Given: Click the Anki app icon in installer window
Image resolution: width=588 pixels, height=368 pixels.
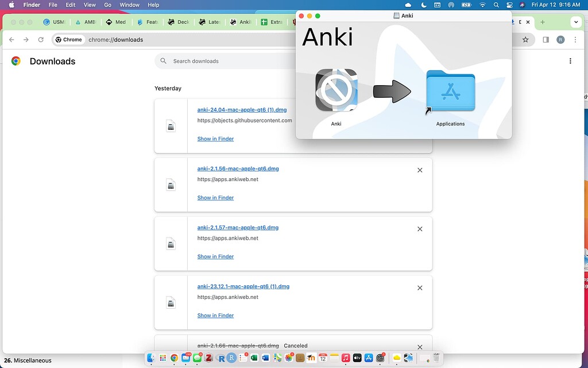Looking at the screenshot, I should pos(336,90).
